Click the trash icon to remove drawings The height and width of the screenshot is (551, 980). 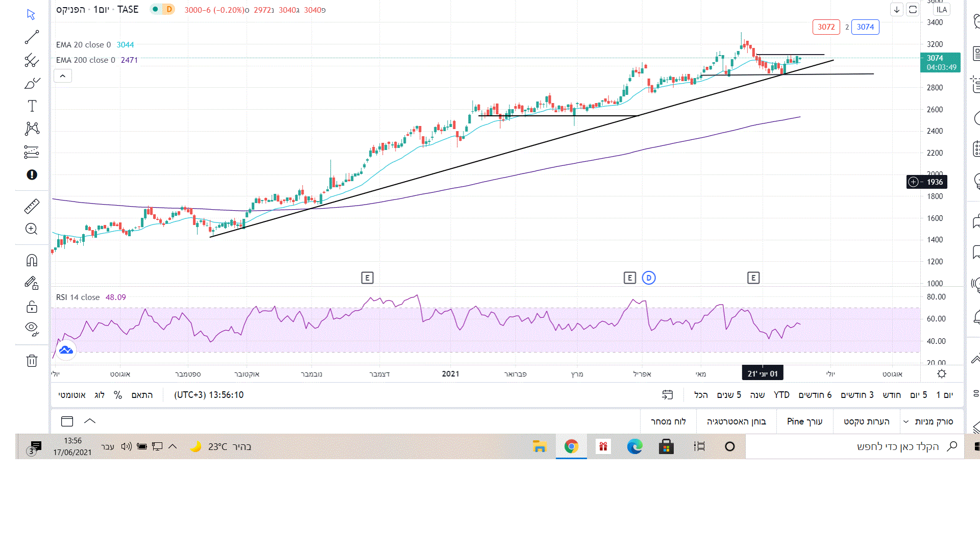click(32, 361)
